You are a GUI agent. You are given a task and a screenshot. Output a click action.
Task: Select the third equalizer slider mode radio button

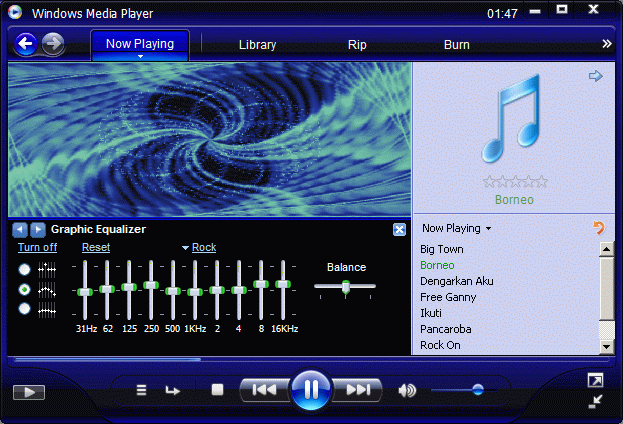pos(25,309)
